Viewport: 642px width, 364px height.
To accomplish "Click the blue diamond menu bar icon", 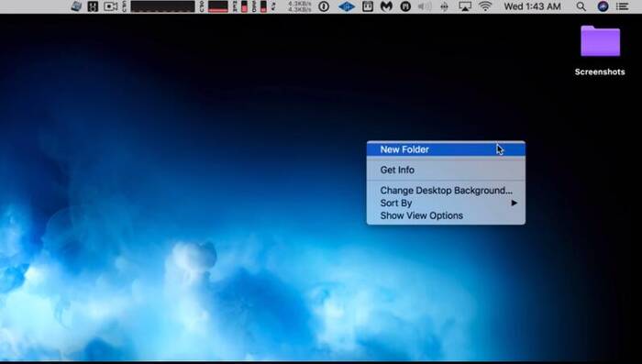I will click(x=347, y=6).
